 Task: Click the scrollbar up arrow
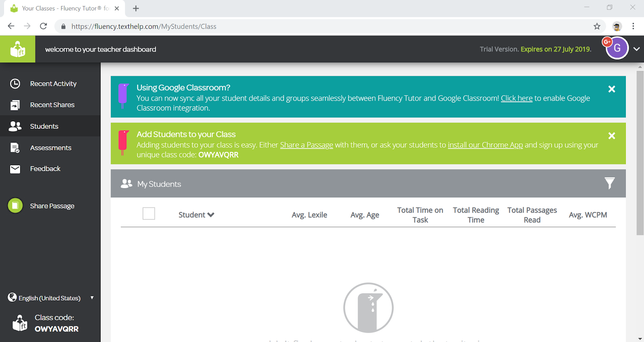click(x=640, y=66)
